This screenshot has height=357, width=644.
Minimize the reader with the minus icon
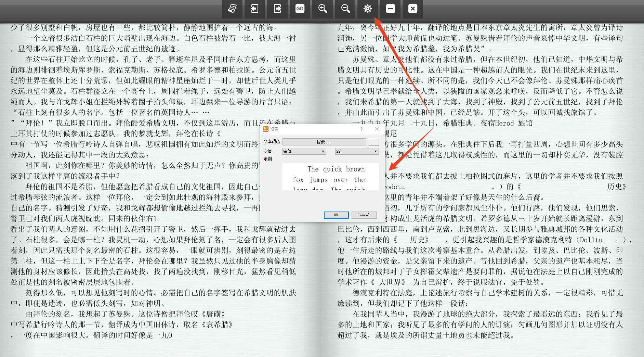point(391,9)
